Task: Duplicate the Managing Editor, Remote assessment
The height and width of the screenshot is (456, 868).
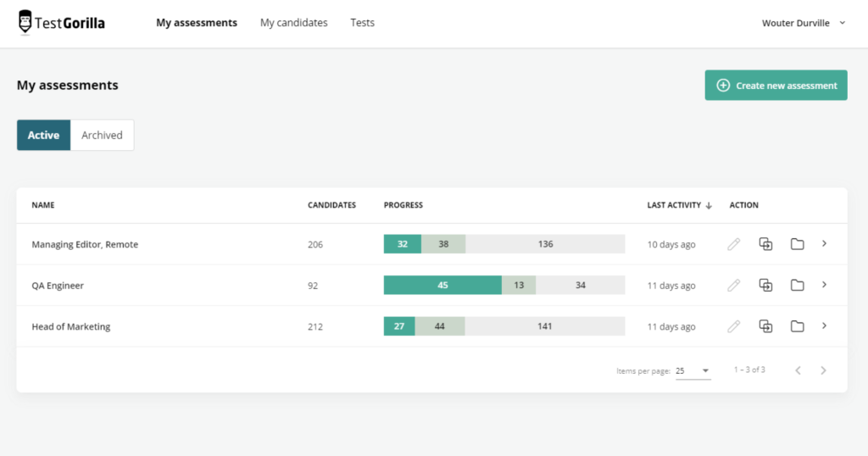Action: (x=765, y=244)
